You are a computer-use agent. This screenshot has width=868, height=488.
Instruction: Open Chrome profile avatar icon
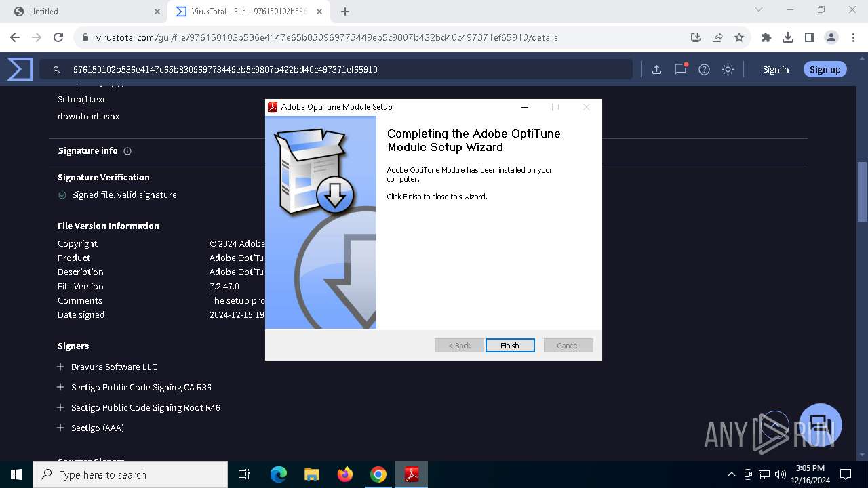pyautogui.click(x=831, y=37)
